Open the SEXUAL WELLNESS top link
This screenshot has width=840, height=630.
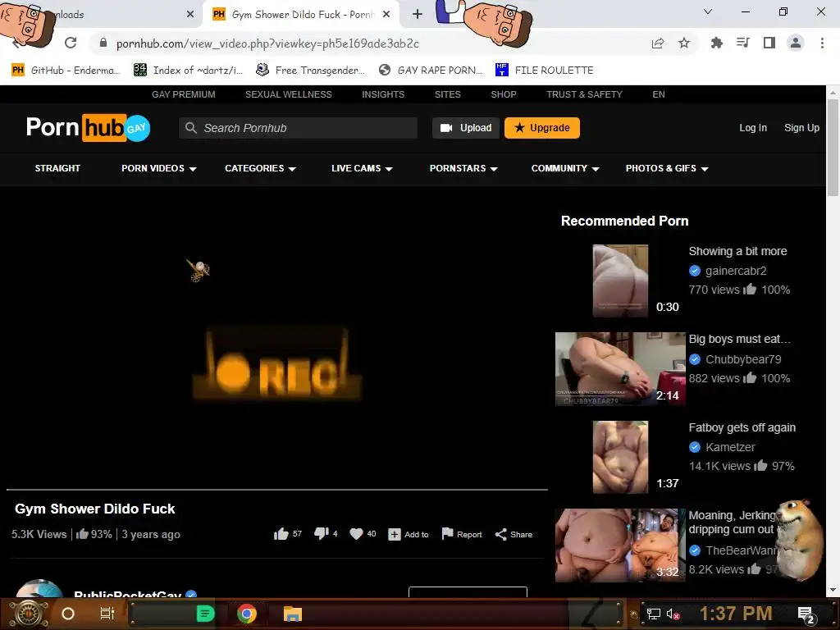pyautogui.click(x=288, y=94)
